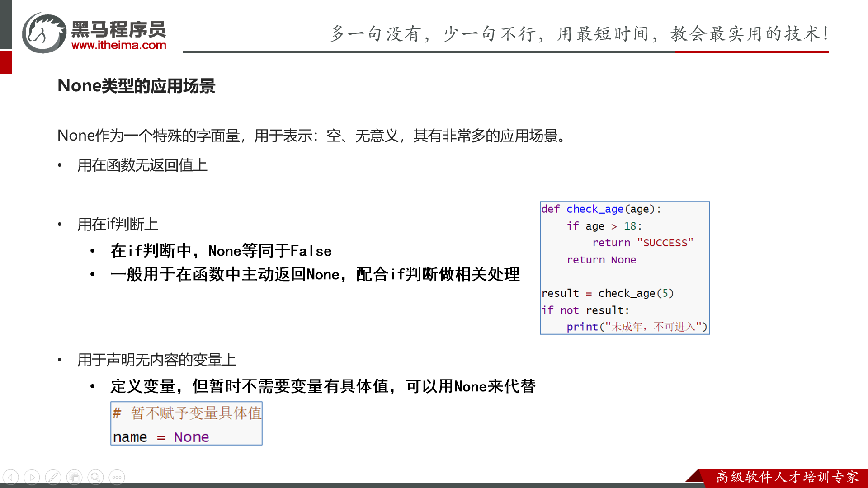
Task: Click the name = None code box
Action: [x=186, y=423]
